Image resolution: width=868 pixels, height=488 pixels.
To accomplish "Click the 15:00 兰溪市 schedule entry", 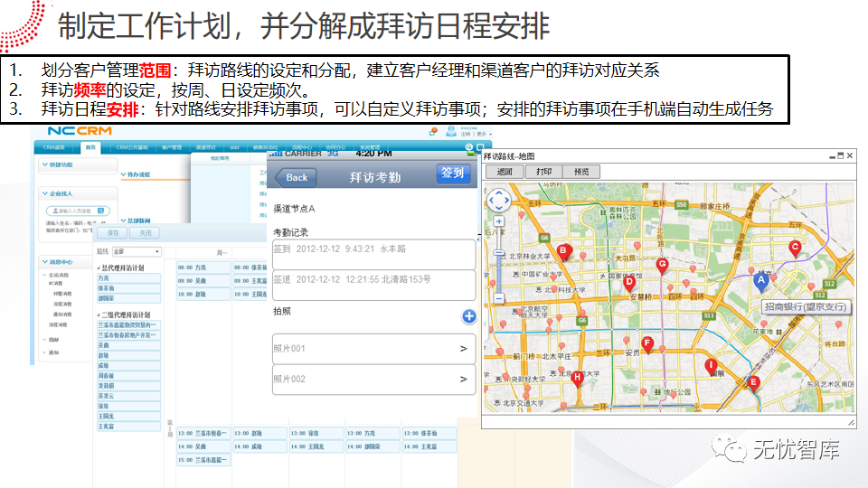I will coord(203,460).
